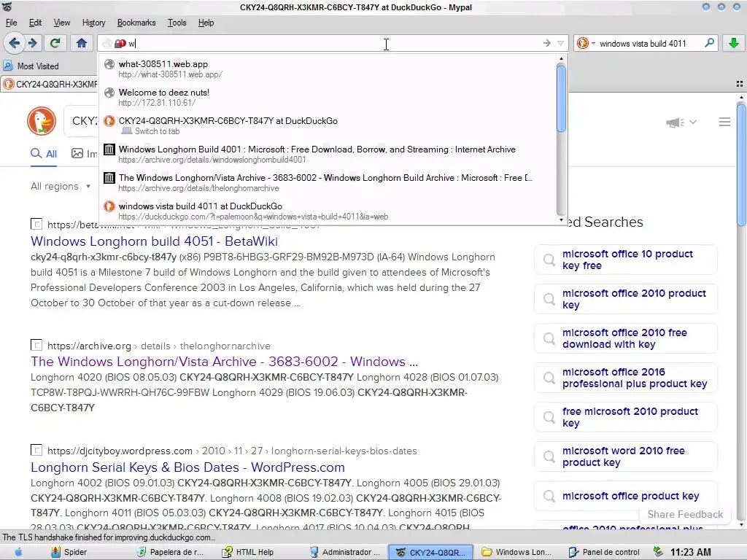Click the Back navigation arrow
This screenshot has height=560, width=747.
[x=15, y=43]
